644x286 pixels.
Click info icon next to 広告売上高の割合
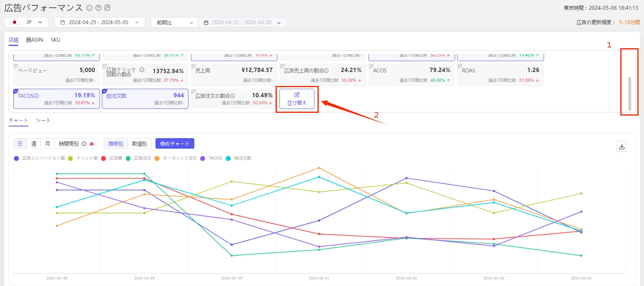point(326,70)
